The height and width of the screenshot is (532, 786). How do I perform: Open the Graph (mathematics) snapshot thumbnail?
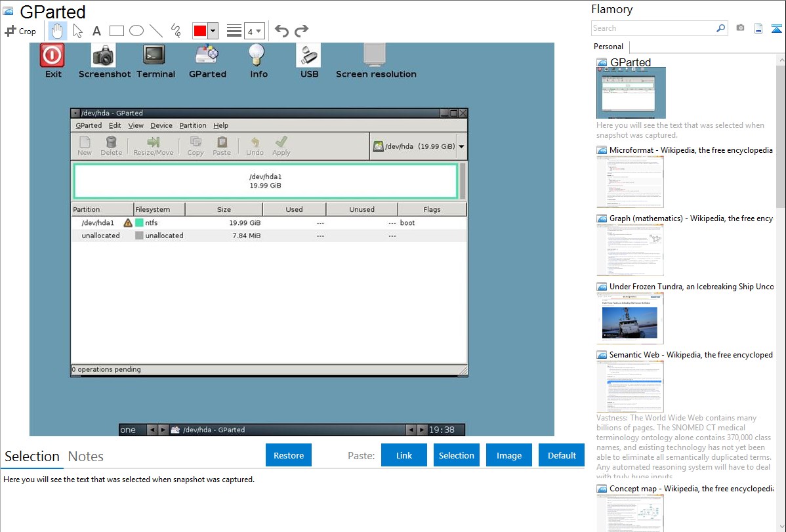630,250
